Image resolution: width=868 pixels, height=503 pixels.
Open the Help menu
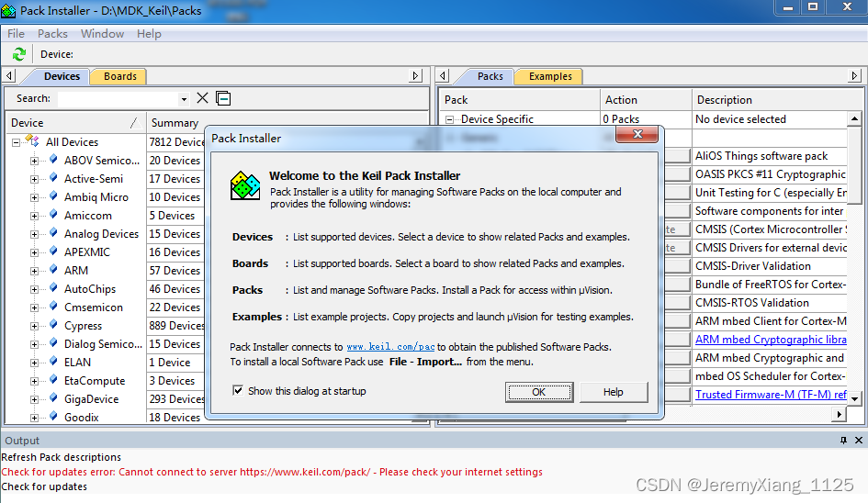pyautogui.click(x=149, y=34)
